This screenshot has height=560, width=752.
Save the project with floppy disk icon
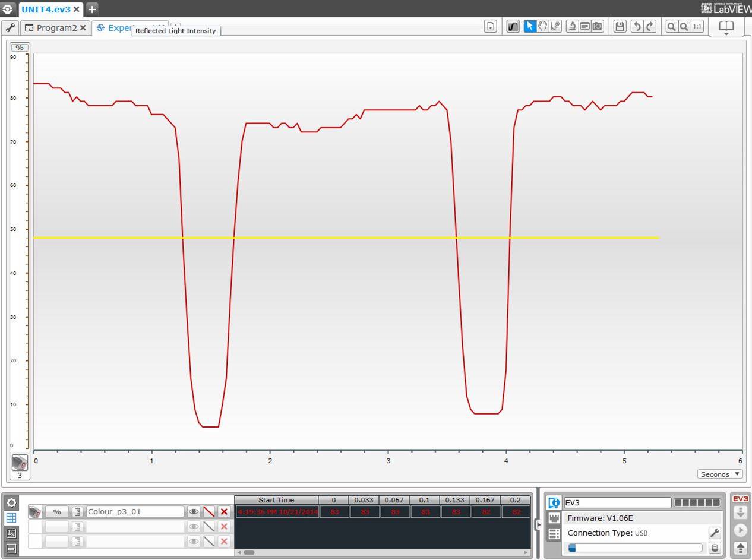pos(620,26)
